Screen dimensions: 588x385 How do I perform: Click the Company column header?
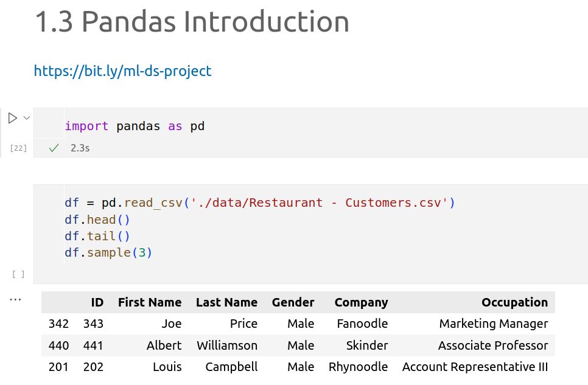pos(361,302)
